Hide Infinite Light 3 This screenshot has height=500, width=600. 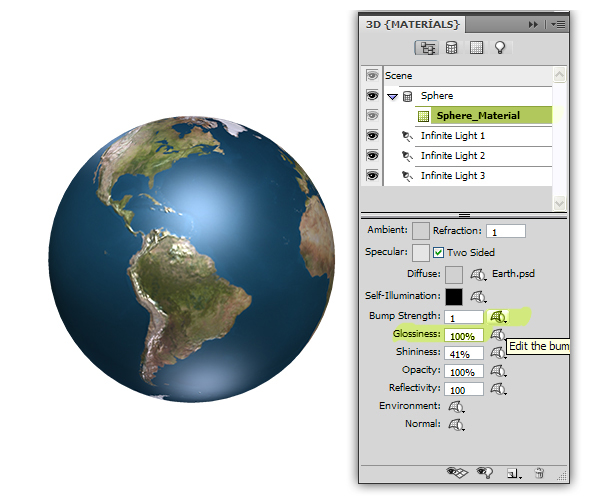372,175
